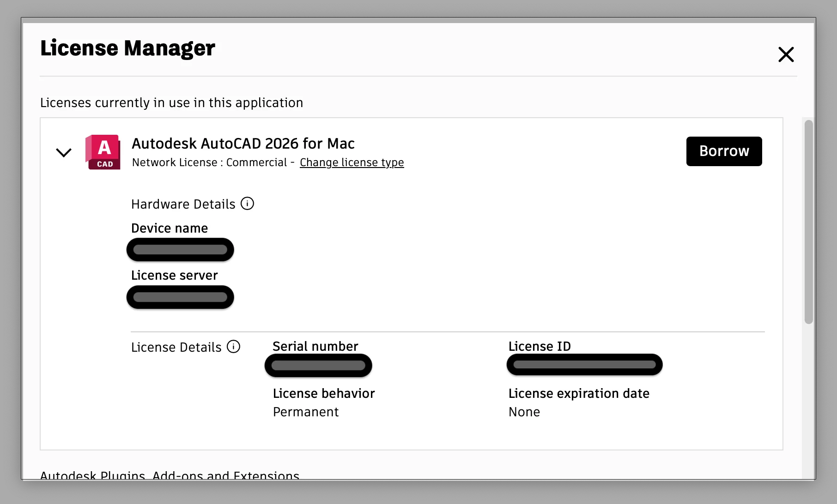
Task: Open Hardware Details info icon
Action: pos(248,204)
